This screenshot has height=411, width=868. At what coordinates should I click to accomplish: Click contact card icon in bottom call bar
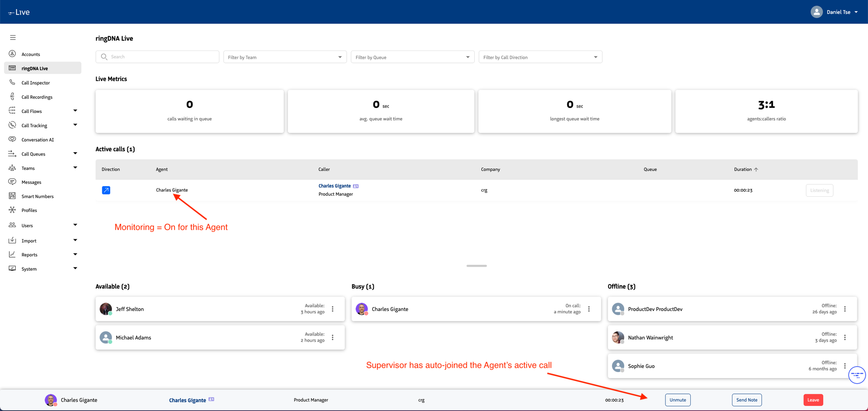click(211, 399)
